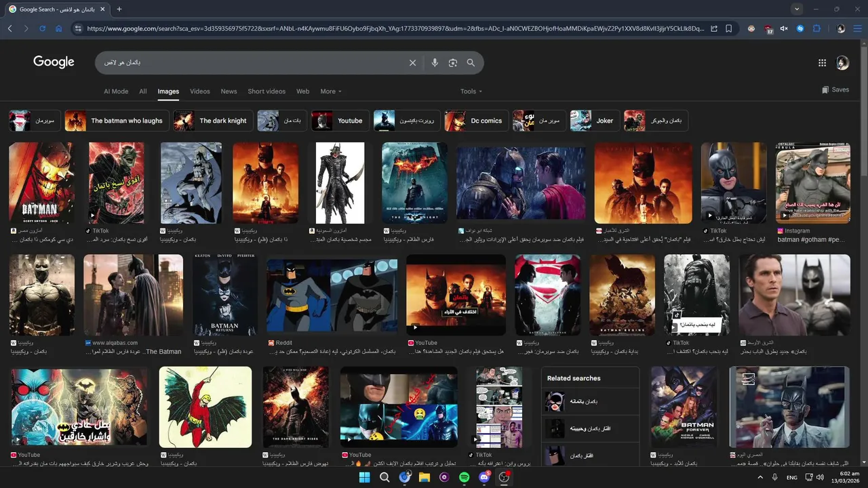Go back with the browser back arrow
This screenshot has width=868, height=488.
click(x=10, y=28)
